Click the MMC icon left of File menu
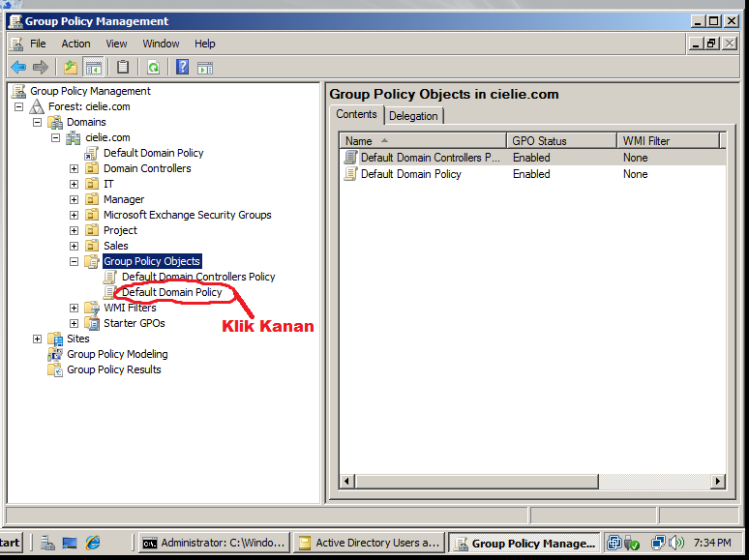This screenshot has width=749, height=560. 16,44
